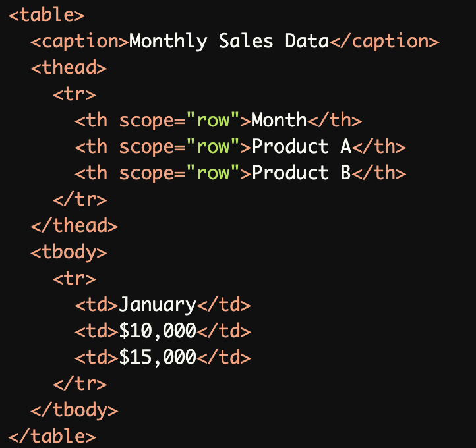Click the Product A header text
The image size is (476, 448).
click(x=301, y=147)
